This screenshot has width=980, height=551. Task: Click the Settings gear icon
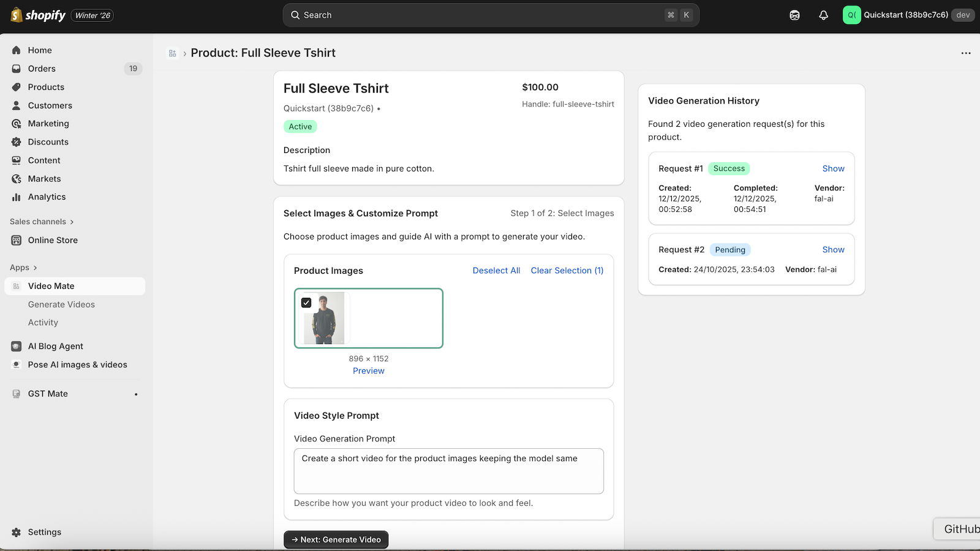[x=16, y=532]
